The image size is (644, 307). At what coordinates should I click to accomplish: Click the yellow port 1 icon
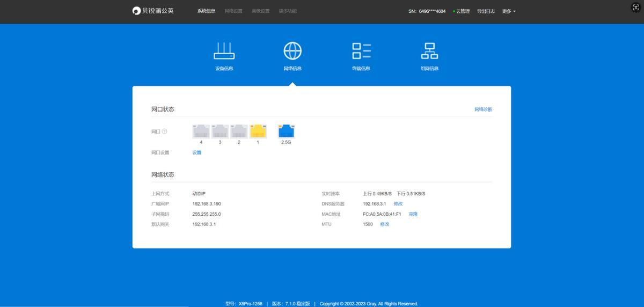[258, 131]
